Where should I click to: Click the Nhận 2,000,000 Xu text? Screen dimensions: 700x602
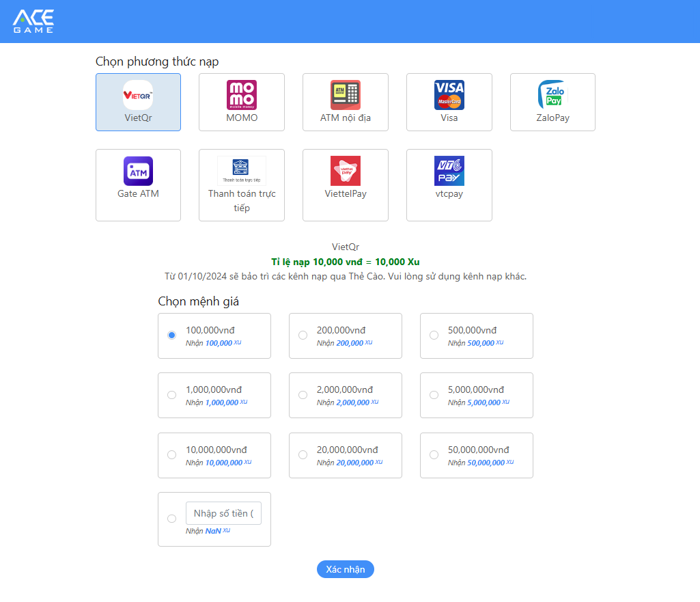point(348,402)
